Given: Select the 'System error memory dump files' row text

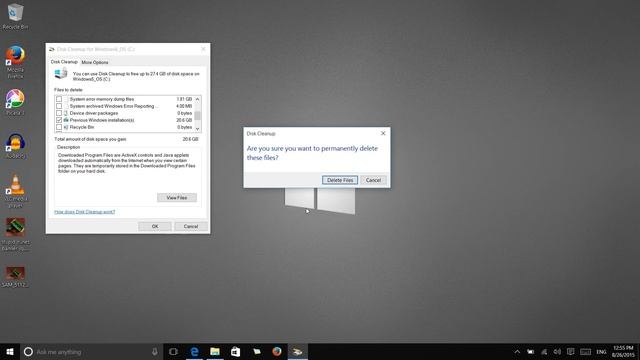Looking at the screenshot, I should [x=102, y=99].
